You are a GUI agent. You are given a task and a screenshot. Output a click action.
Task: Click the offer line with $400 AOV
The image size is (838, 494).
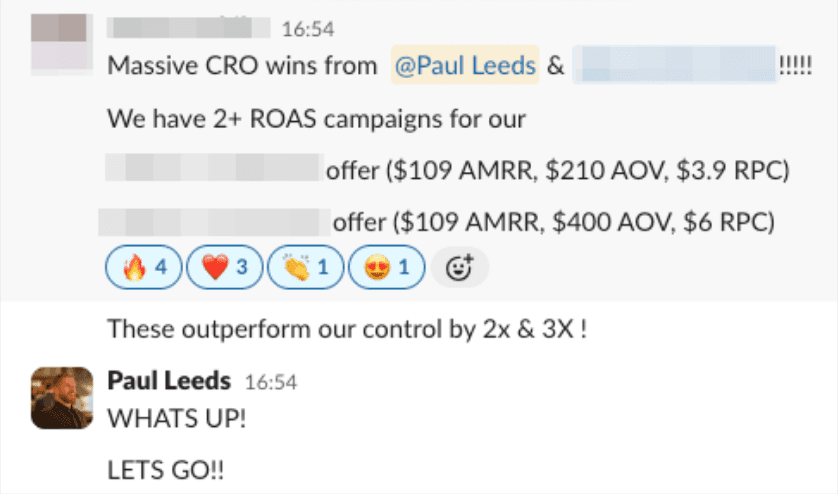[554, 221]
